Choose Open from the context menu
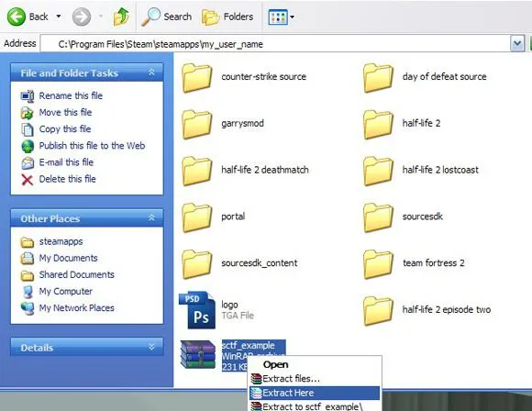Image resolution: width=532 pixels, height=411 pixels. (x=276, y=364)
